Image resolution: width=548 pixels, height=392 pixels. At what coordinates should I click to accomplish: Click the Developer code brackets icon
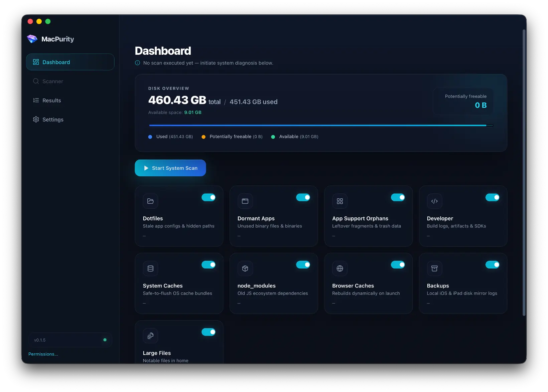tap(434, 201)
